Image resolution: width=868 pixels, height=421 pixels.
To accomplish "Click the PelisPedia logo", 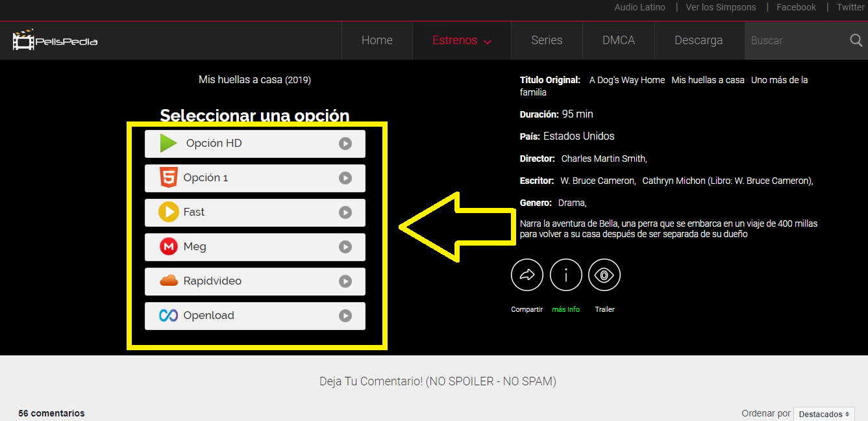I will coord(55,40).
